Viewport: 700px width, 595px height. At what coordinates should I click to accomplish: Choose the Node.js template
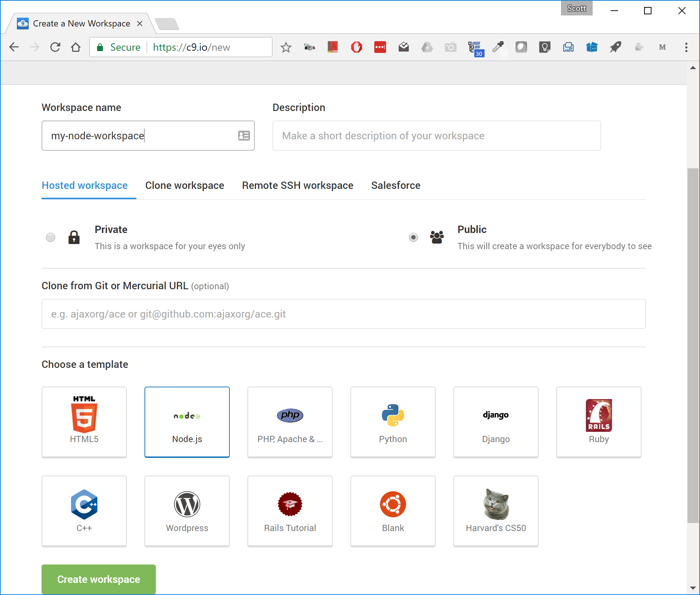point(187,422)
